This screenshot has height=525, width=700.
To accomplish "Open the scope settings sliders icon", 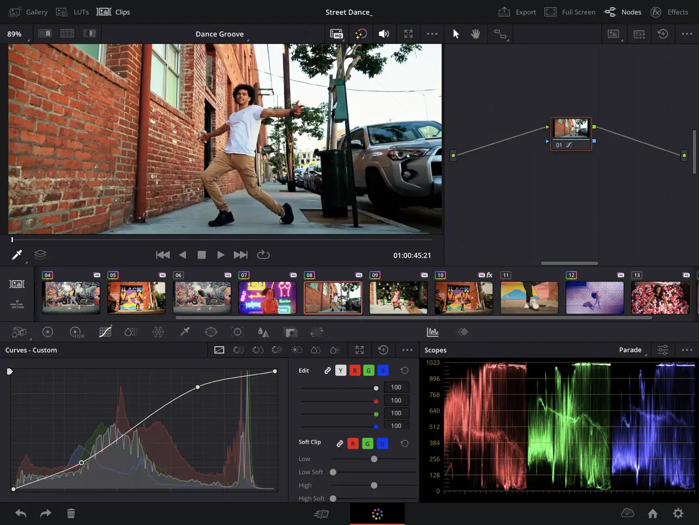I will point(663,350).
